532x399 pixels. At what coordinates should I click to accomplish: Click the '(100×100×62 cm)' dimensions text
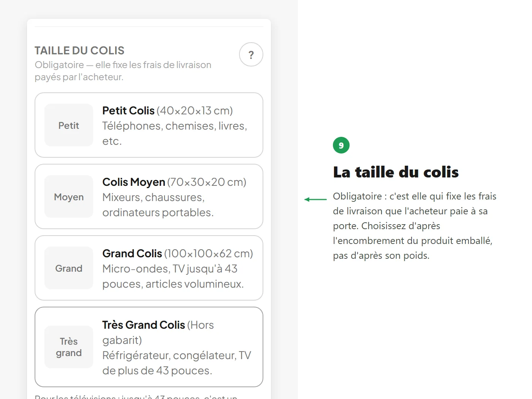click(x=209, y=253)
